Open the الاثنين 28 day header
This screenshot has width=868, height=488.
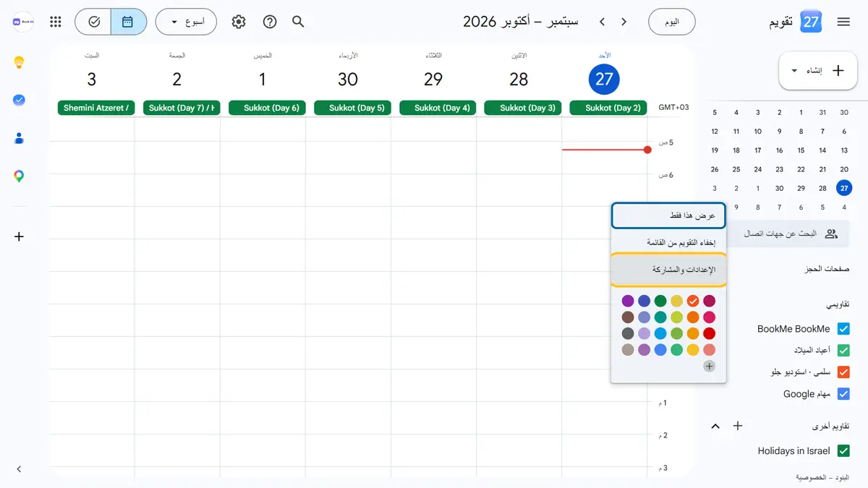pos(519,79)
